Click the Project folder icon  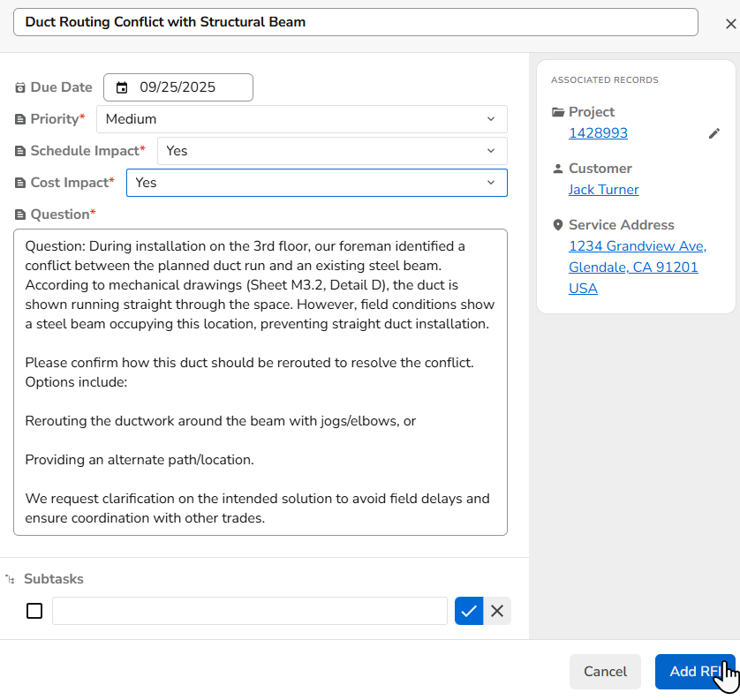coord(558,112)
